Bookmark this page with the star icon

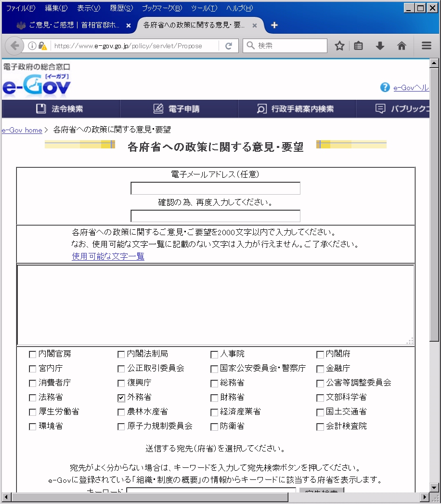coord(339,45)
